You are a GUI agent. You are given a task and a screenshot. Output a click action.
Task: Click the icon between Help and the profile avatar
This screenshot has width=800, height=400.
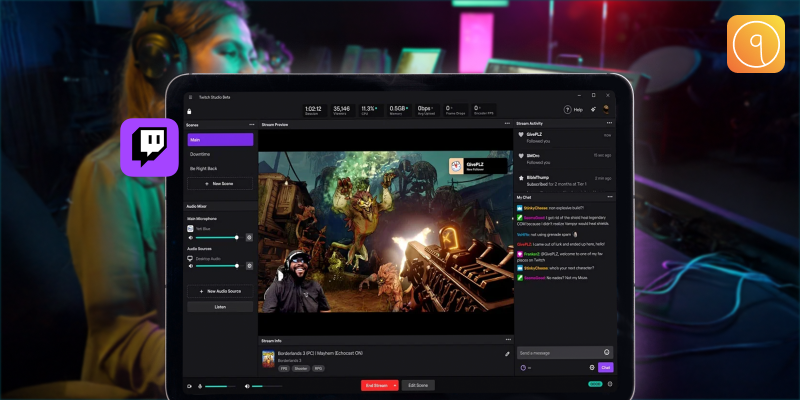[593, 109]
